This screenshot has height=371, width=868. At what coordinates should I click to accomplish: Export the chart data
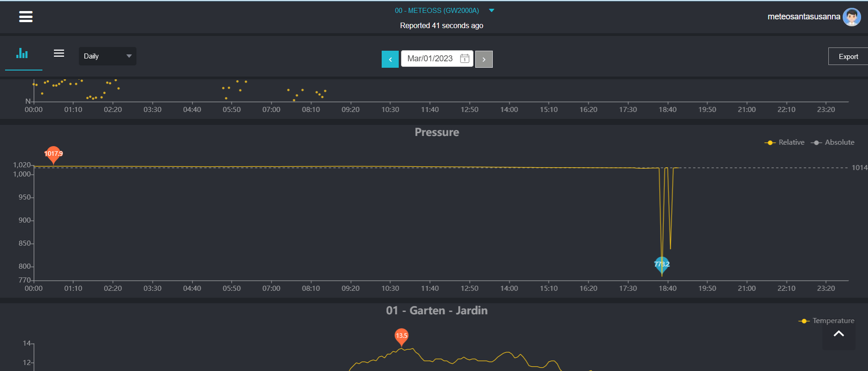(x=848, y=57)
